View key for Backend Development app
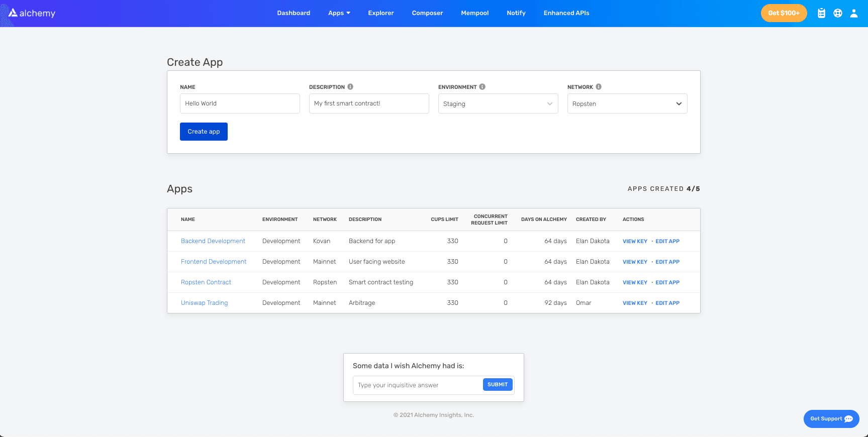This screenshot has width=868, height=437. [x=634, y=241]
